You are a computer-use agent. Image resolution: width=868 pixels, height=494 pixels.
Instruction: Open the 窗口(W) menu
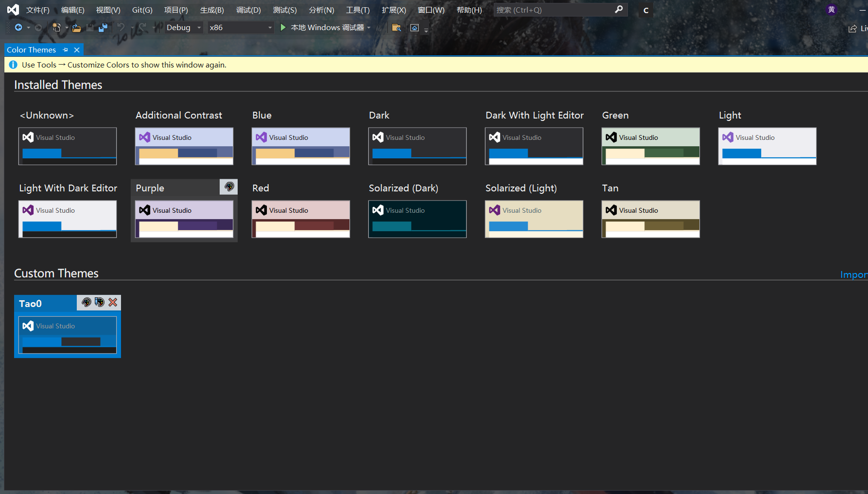click(x=431, y=10)
